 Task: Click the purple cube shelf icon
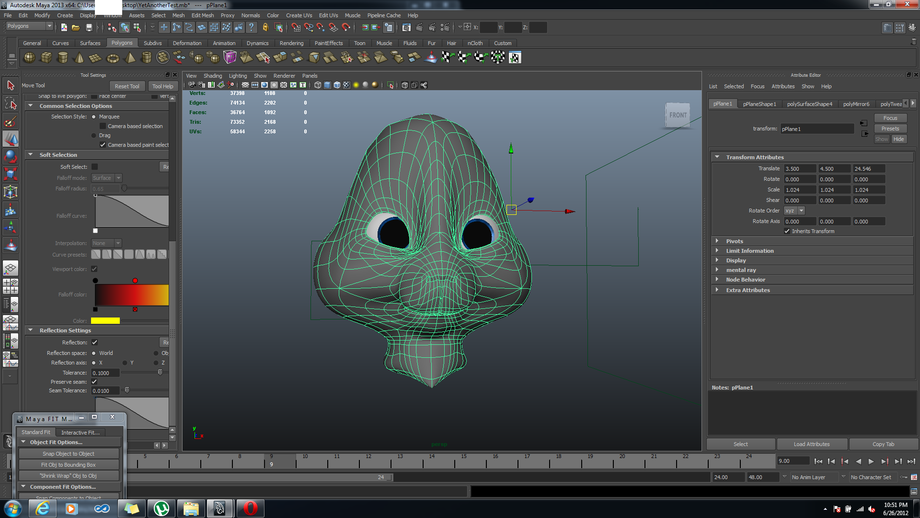click(x=229, y=57)
